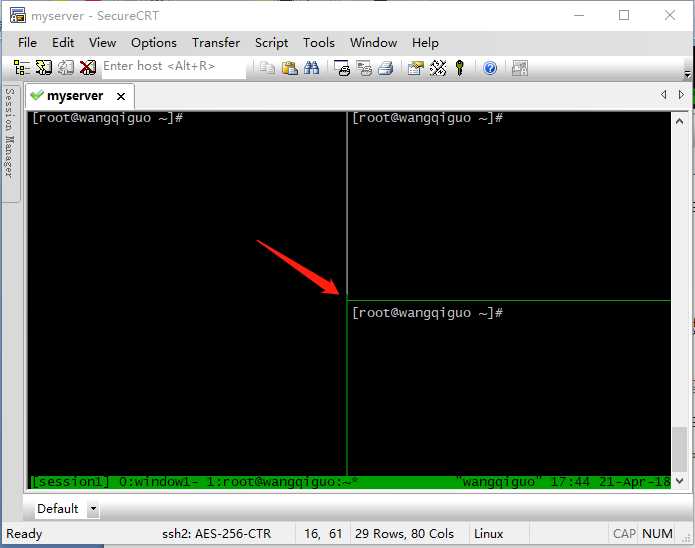Click terminal scrollbar up arrow
The height and width of the screenshot is (548, 695).
click(x=679, y=121)
